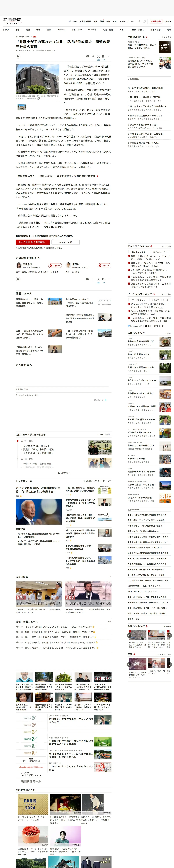Image resolution: width=174 pixels, height=868 pixels.
Task: Expand もっと見る in アクセスランキング
Action: [166, 246]
